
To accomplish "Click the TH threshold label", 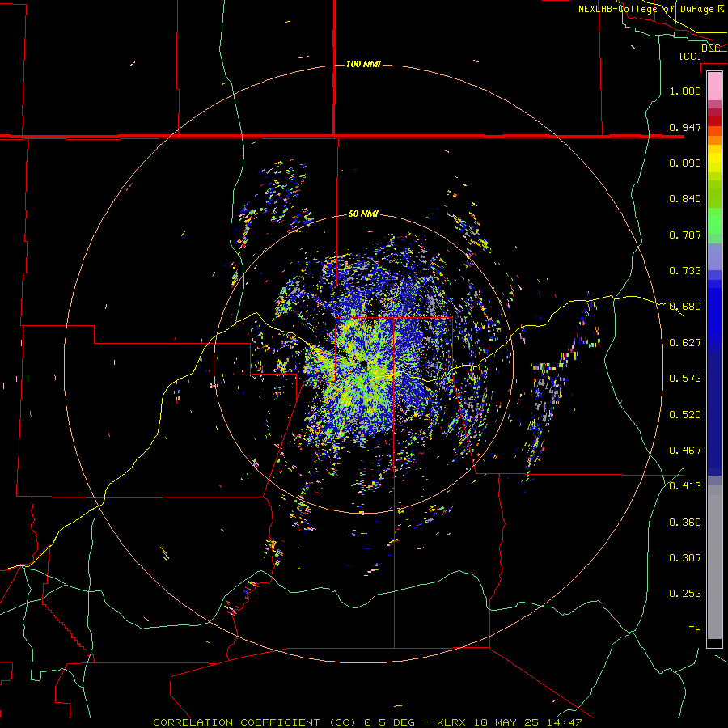I will 695,630.
